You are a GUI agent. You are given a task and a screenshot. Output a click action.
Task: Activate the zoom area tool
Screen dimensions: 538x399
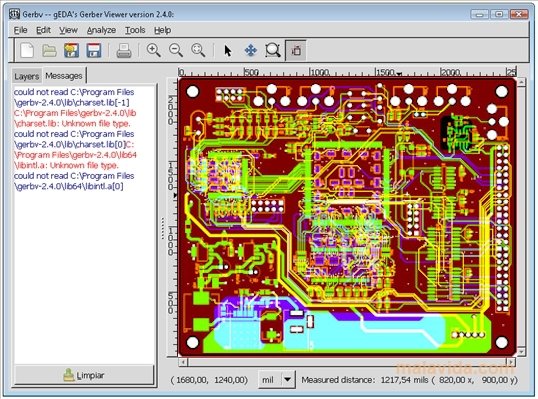click(273, 51)
